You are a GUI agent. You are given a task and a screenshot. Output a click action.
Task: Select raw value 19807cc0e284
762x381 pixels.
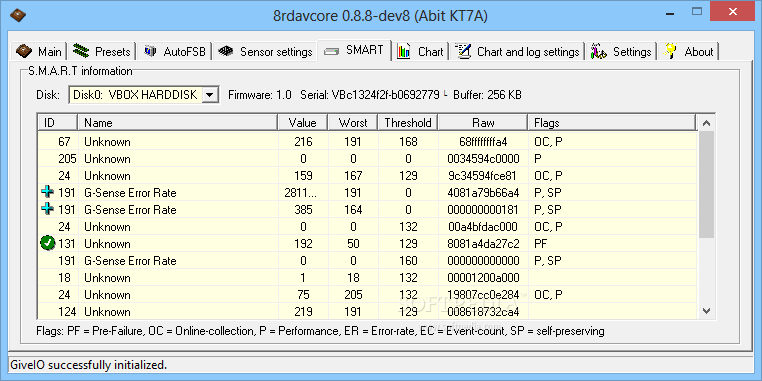pyautogui.click(x=483, y=294)
